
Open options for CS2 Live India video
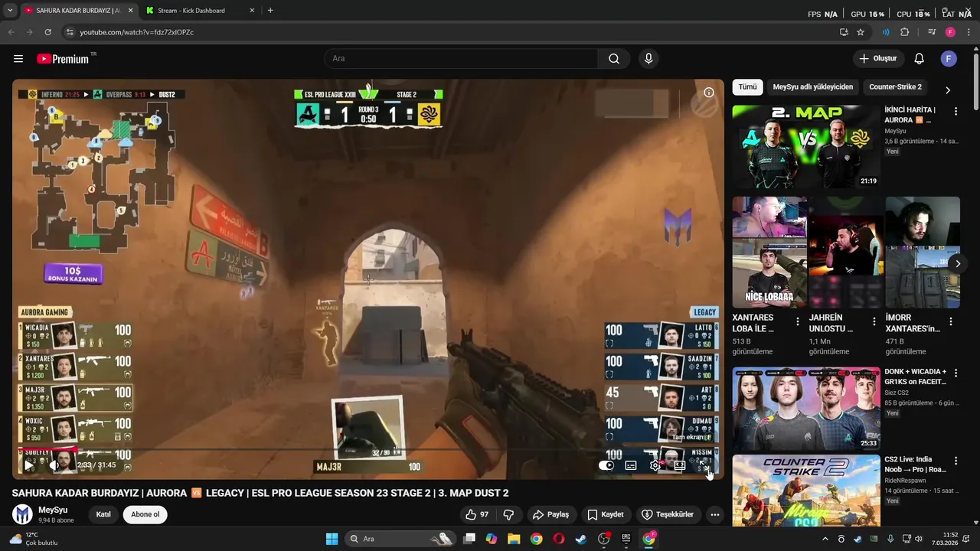click(955, 461)
